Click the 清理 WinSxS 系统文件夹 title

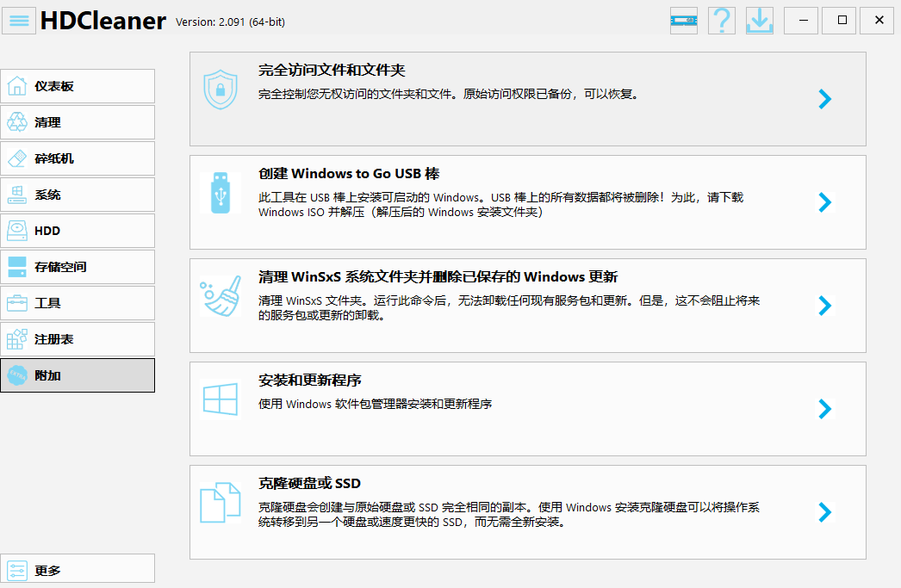point(438,276)
